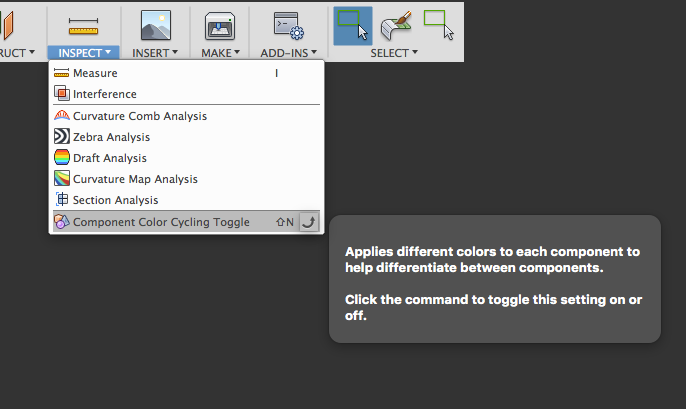Collapse the INSPECT dropdown menu

tap(84, 53)
